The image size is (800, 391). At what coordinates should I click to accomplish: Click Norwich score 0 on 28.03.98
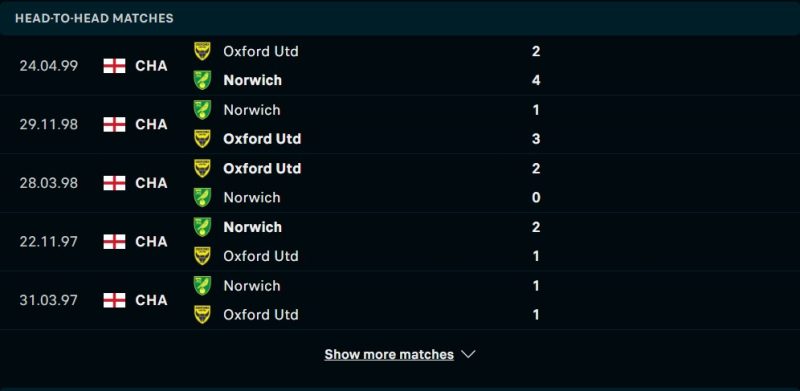coord(536,198)
